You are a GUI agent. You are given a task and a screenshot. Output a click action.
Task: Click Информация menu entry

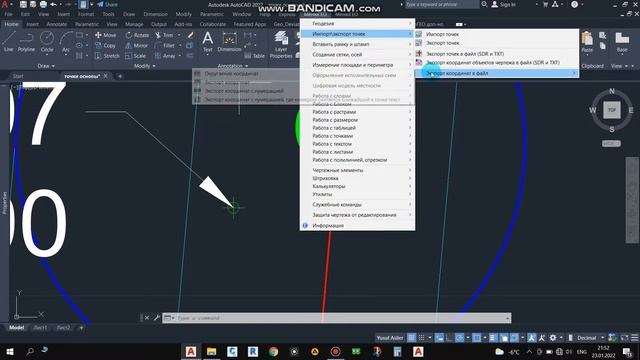pyautogui.click(x=357, y=226)
